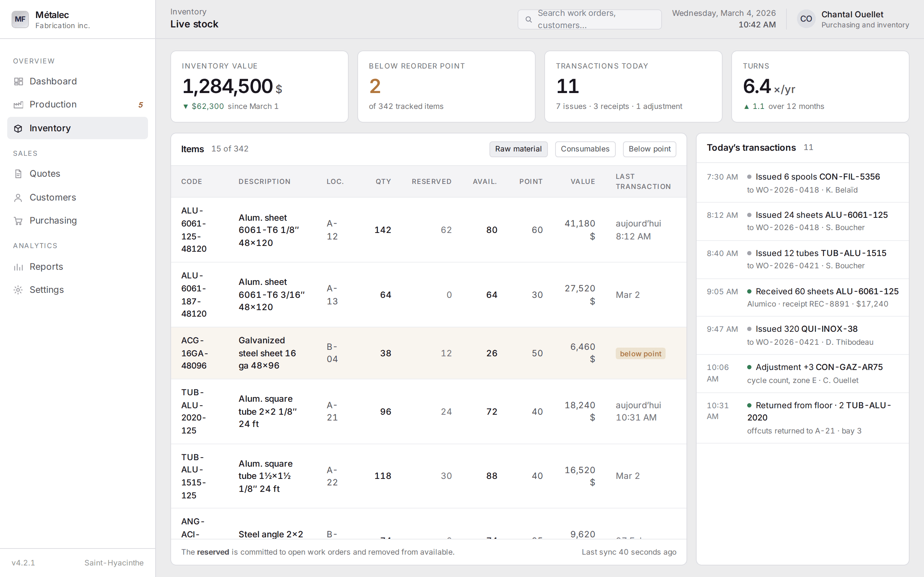Click the Customers person icon
This screenshot has width=924, height=577.
(x=18, y=198)
